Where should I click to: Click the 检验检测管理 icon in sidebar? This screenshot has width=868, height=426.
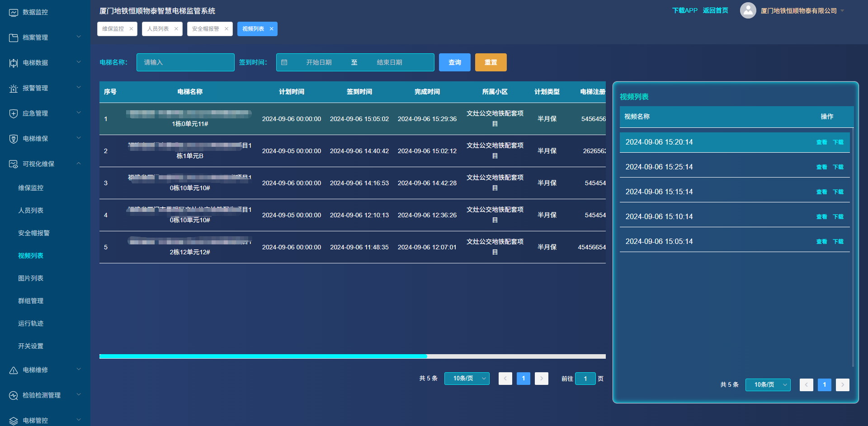14,396
